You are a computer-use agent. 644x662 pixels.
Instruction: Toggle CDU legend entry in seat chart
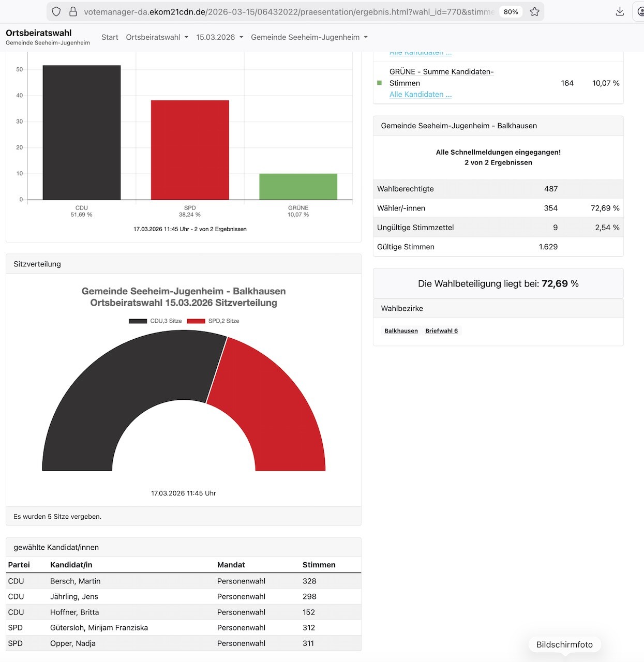[156, 321]
